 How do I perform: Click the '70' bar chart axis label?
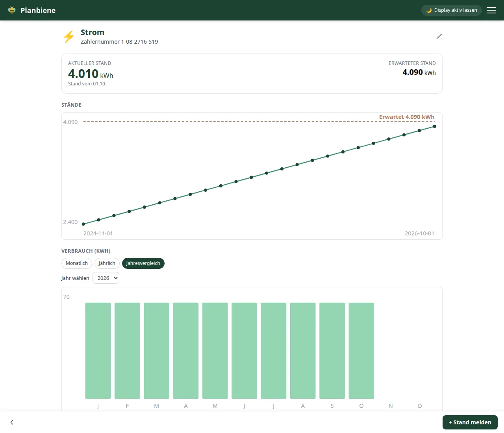[67, 297]
